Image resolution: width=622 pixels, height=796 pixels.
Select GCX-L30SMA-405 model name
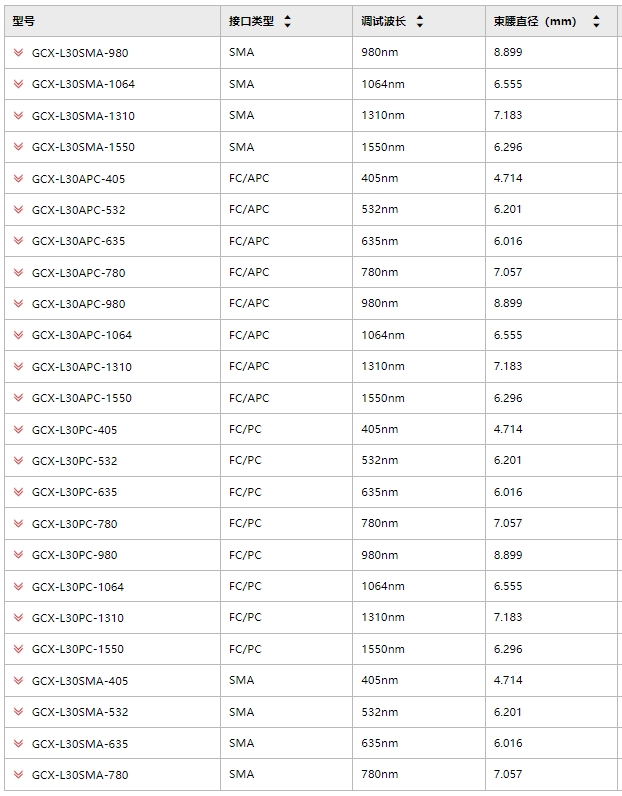click(x=80, y=681)
